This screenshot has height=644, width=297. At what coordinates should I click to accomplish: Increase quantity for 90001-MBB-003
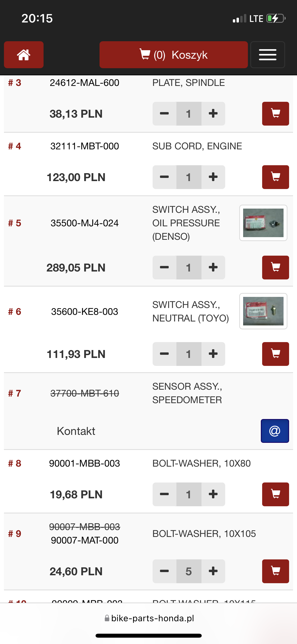213,494
